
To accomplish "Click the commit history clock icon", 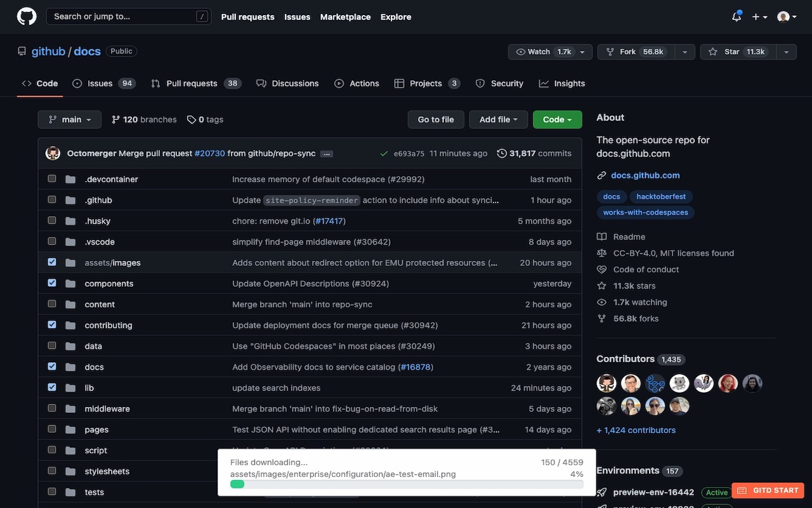I will coord(501,152).
